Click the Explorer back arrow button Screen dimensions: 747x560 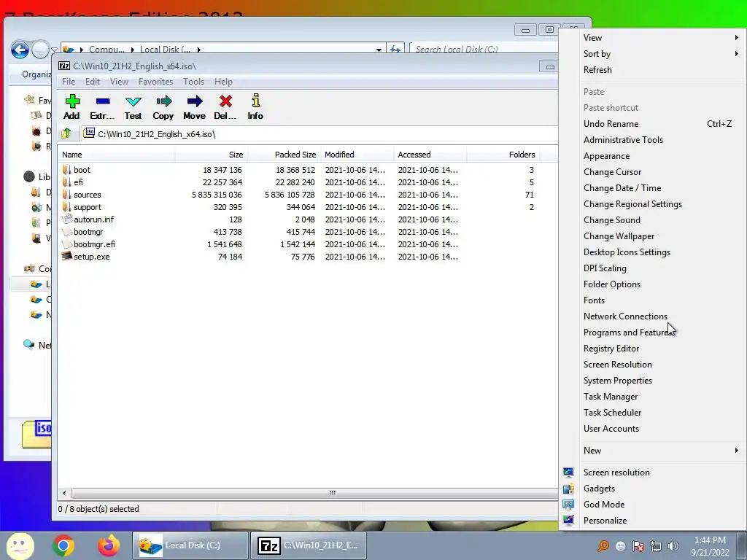[x=20, y=50]
